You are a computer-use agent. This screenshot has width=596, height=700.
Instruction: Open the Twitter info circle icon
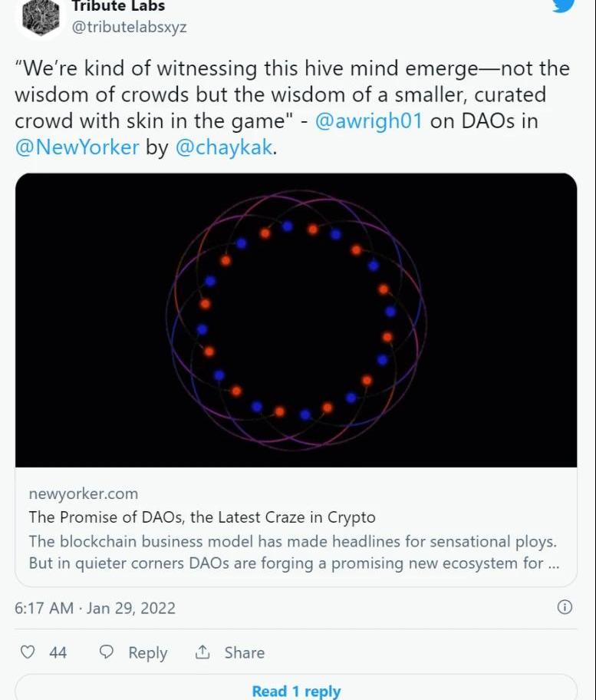pyautogui.click(x=564, y=607)
